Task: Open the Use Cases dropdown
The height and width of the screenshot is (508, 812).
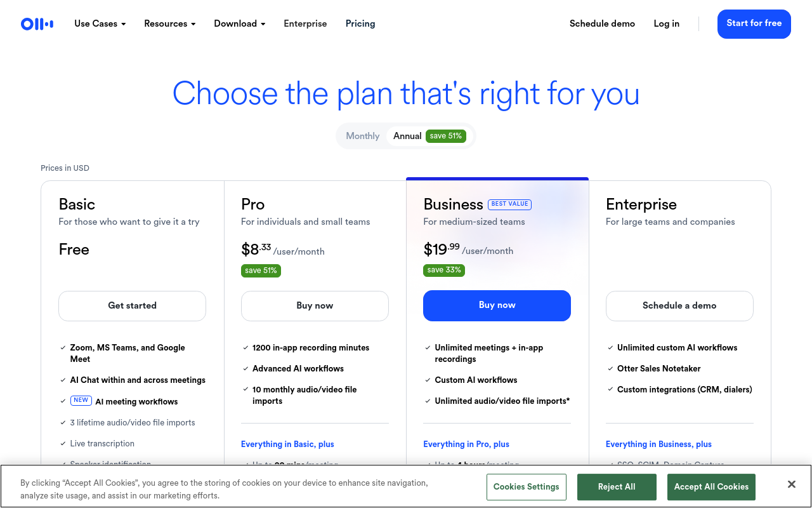Action: [x=100, y=23]
